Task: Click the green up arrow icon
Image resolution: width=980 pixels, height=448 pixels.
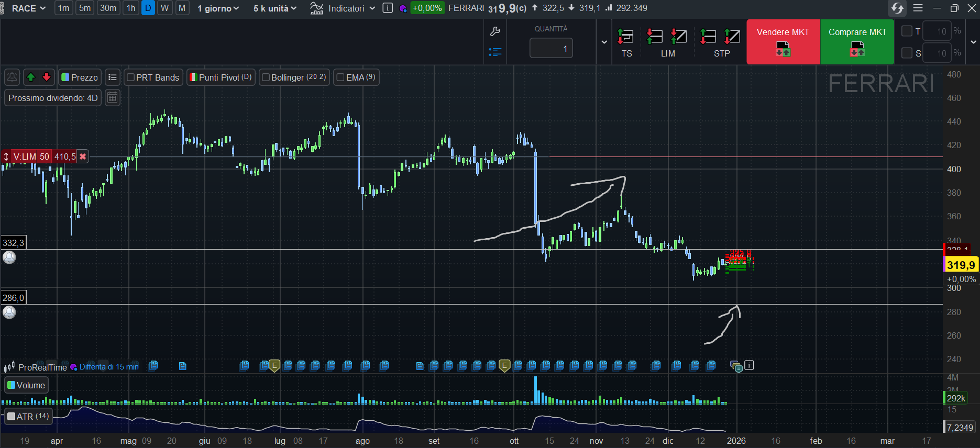Action: pos(31,77)
